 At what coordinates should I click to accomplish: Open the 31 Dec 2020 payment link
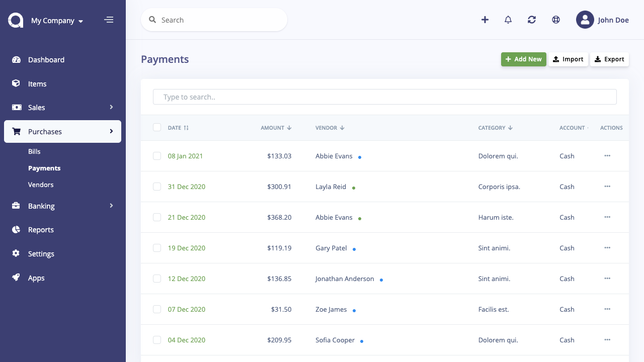tap(187, 187)
